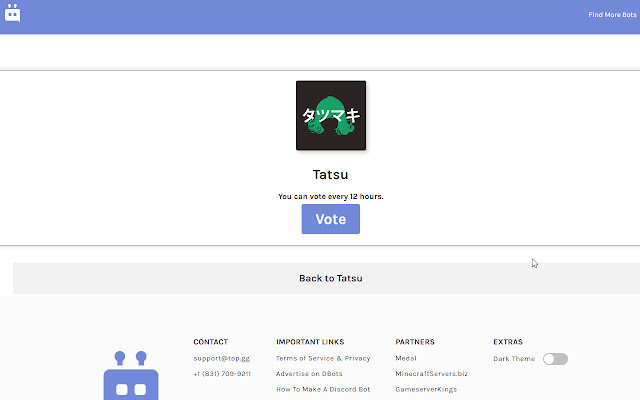
Task: Open Advertise on DBots link
Action: coord(309,373)
